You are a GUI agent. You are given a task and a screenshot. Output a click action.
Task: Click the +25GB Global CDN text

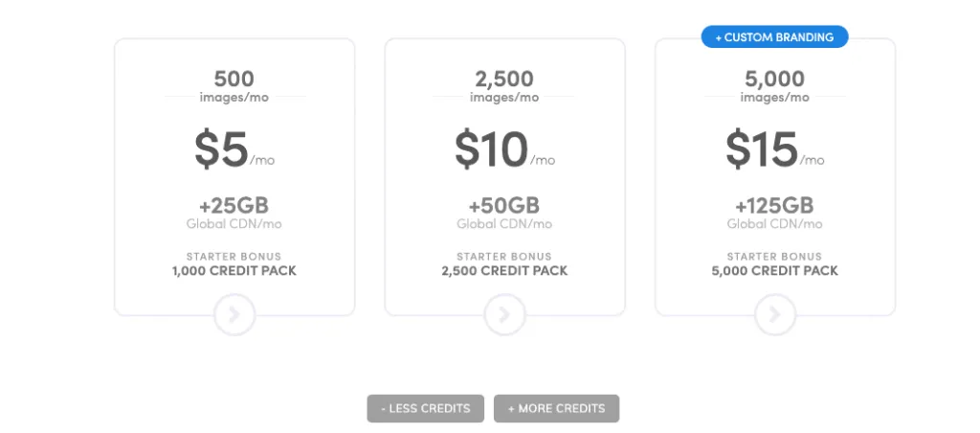tap(234, 213)
